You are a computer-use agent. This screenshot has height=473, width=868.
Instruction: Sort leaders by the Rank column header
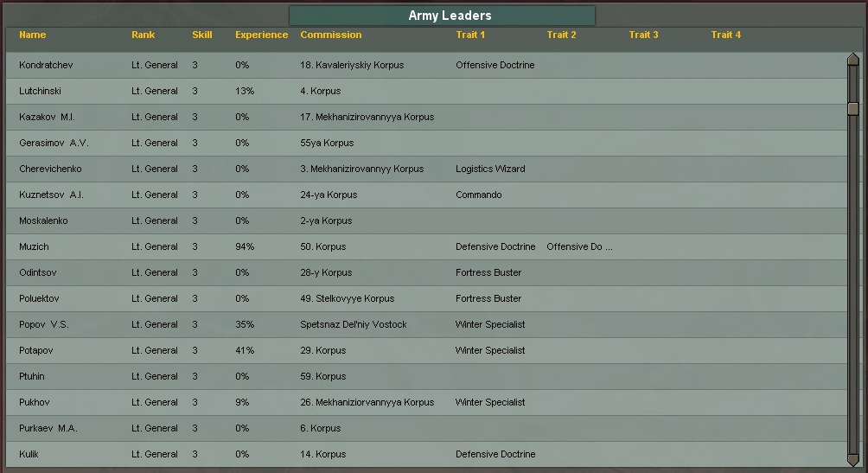(144, 35)
